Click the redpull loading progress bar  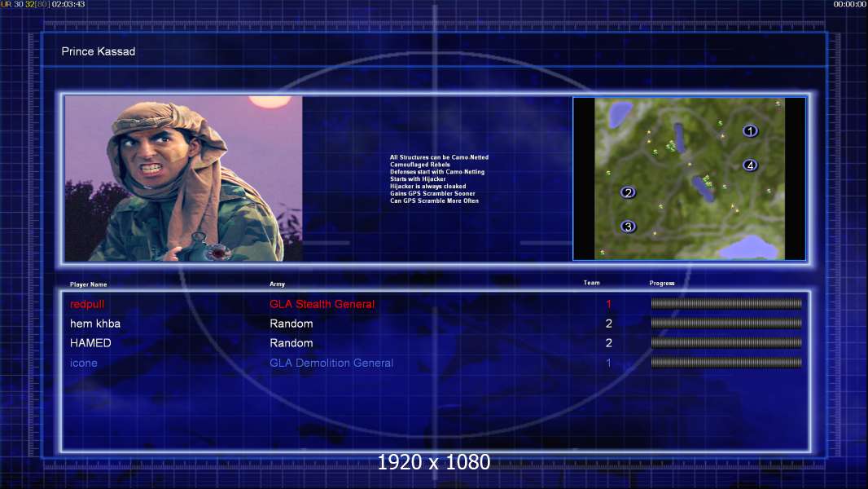click(x=726, y=303)
